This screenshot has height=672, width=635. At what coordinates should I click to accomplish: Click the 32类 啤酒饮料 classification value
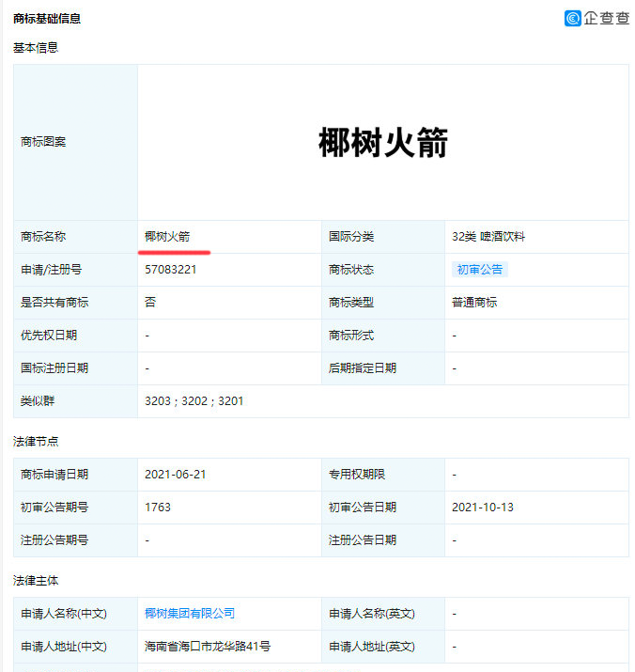(x=488, y=237)
